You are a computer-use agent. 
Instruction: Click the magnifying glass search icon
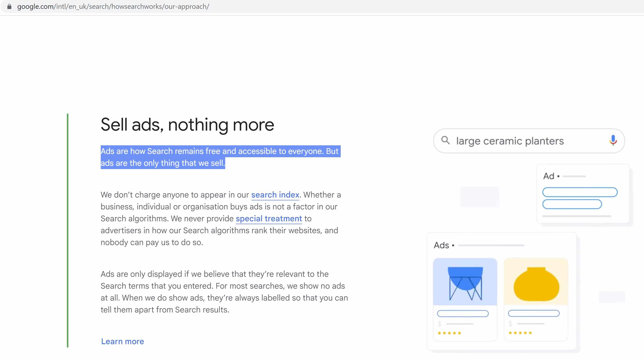[x=445, y=140]
